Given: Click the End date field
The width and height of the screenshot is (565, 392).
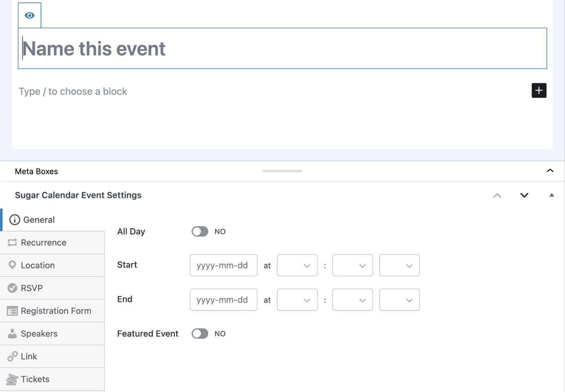Looking at the screenshot, I should (x=224, y=300).
